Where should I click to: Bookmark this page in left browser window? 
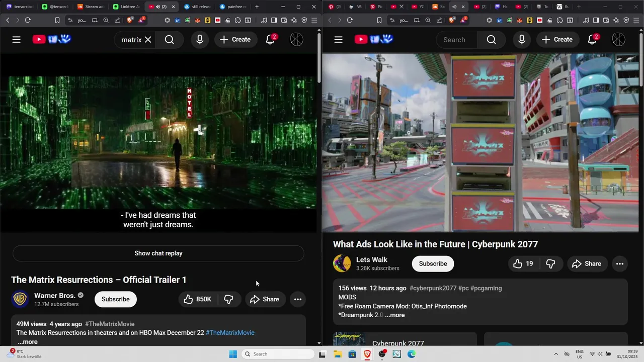57,20
